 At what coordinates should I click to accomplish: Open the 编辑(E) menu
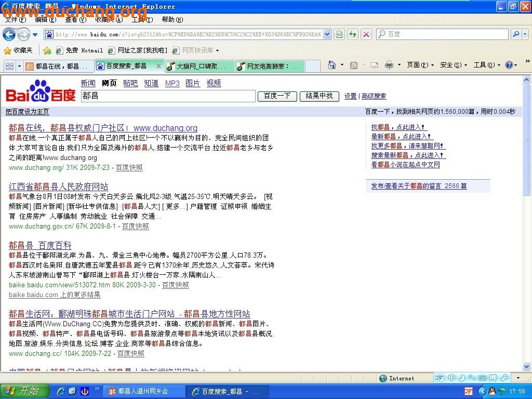pyautogui.click(x=46, y=20)
